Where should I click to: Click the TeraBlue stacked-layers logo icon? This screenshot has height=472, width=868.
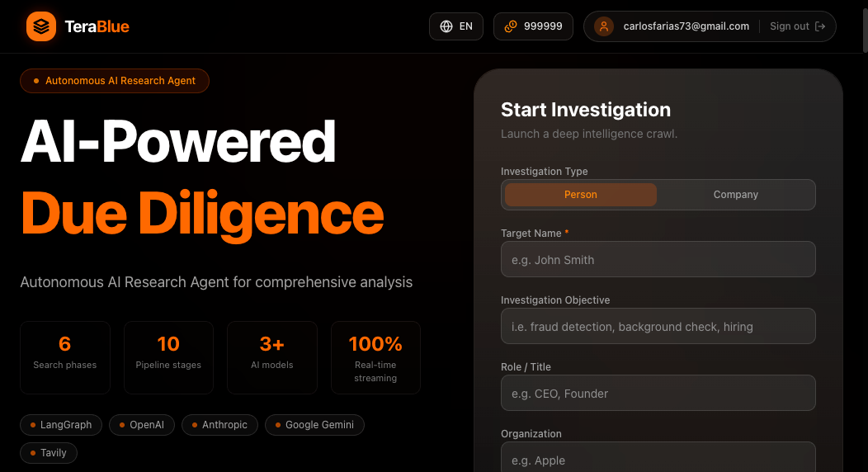(41, 26)
